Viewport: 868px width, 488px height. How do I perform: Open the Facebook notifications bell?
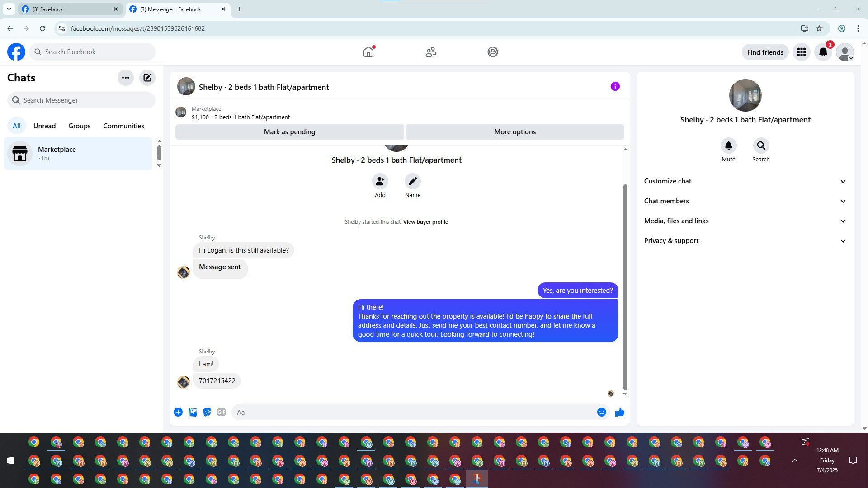coord(823,52)
